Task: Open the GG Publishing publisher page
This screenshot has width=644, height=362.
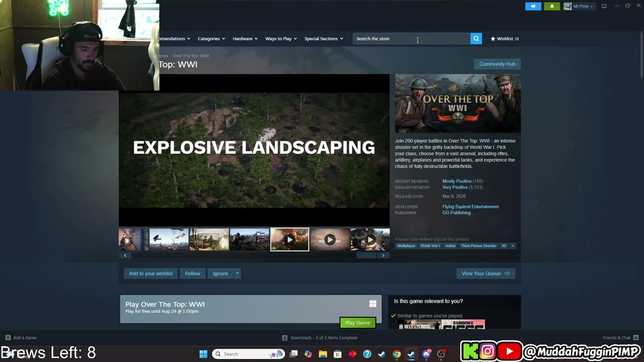Action: pyautogui.click(x=456, y=213)
